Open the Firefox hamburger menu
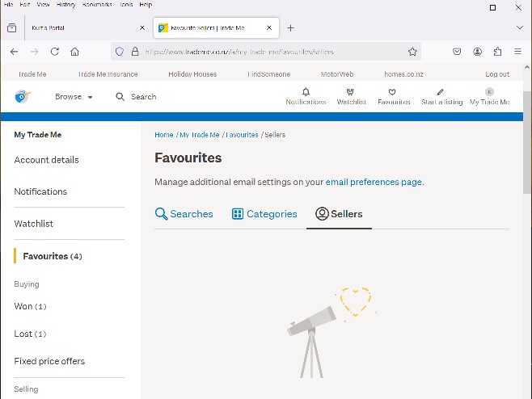The image size is (532, 399). (517, 52)
